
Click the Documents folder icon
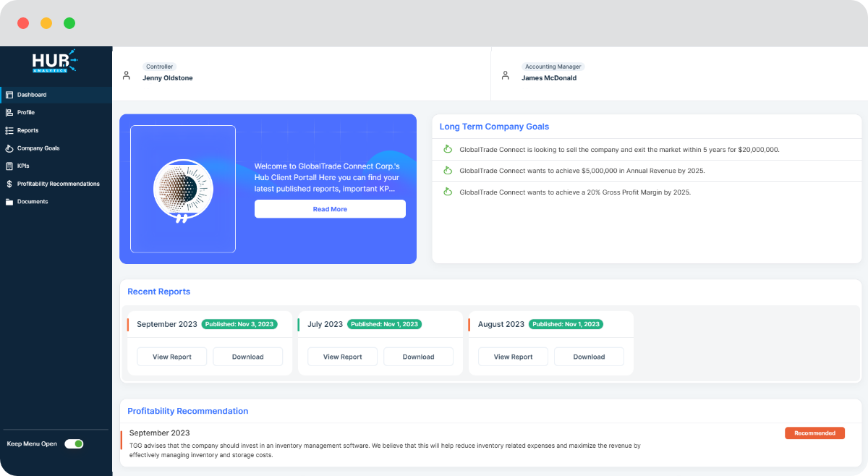(9, 202)
